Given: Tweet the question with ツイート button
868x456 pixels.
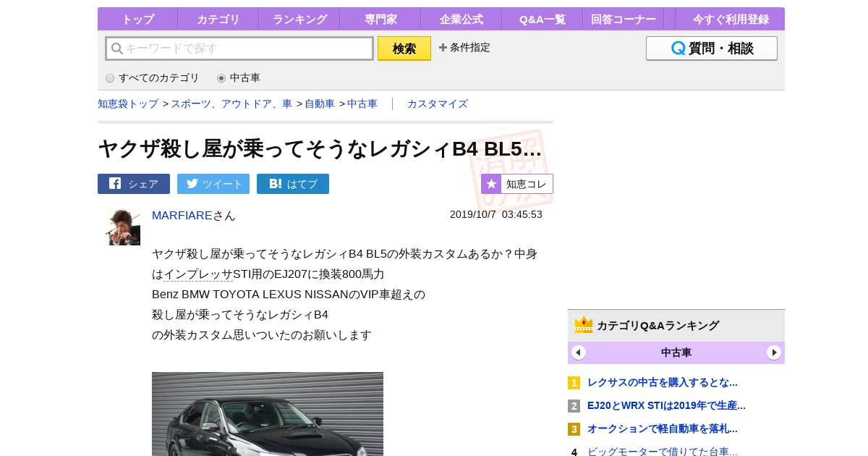Looking at the screenshot, I should [x=213, y=184].
